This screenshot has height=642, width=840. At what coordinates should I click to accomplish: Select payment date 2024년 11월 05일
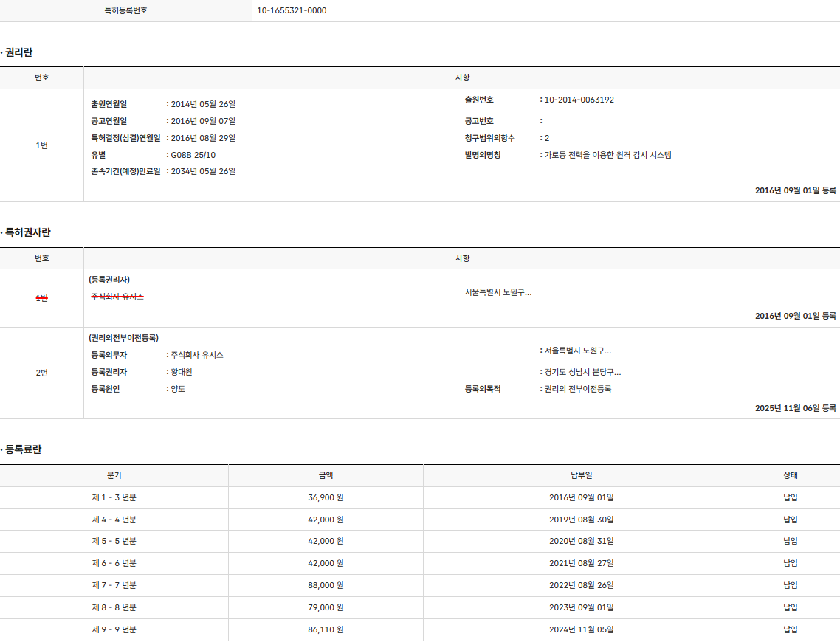coord(581,629)
